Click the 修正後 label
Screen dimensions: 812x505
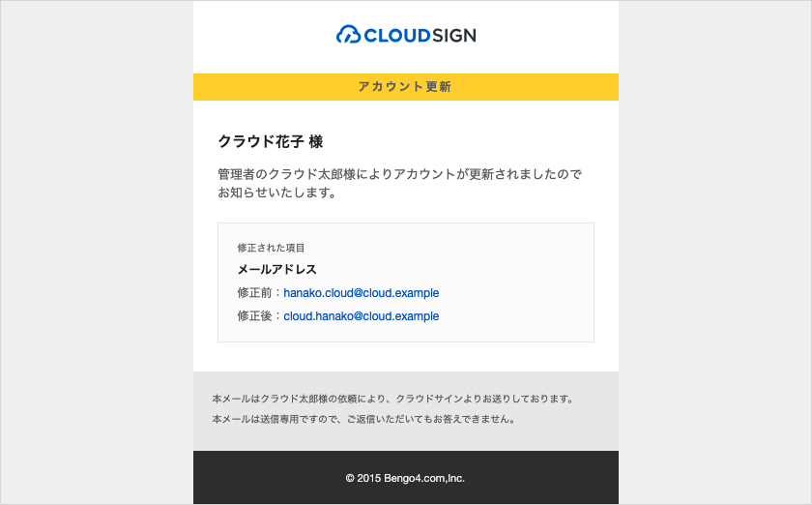point(254,316)
